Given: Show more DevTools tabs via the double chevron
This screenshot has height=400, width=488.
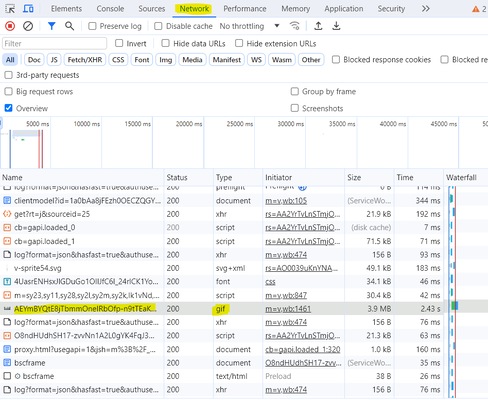Looking at the screenshot, I should click(426, 9).
